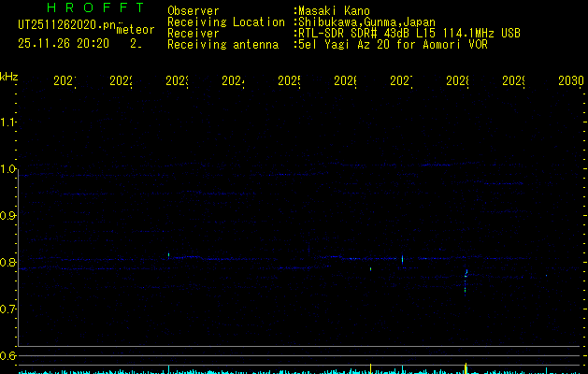The image size is (588, 374).
Task: Click the 0.6 kHz axis label
Action: click(8, 356)
